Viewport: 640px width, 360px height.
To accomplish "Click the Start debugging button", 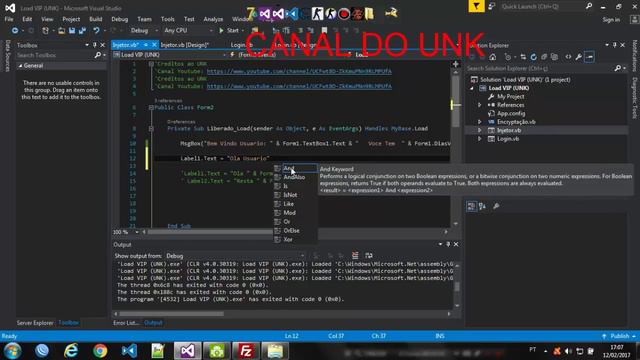I will (x=229, y=31).
